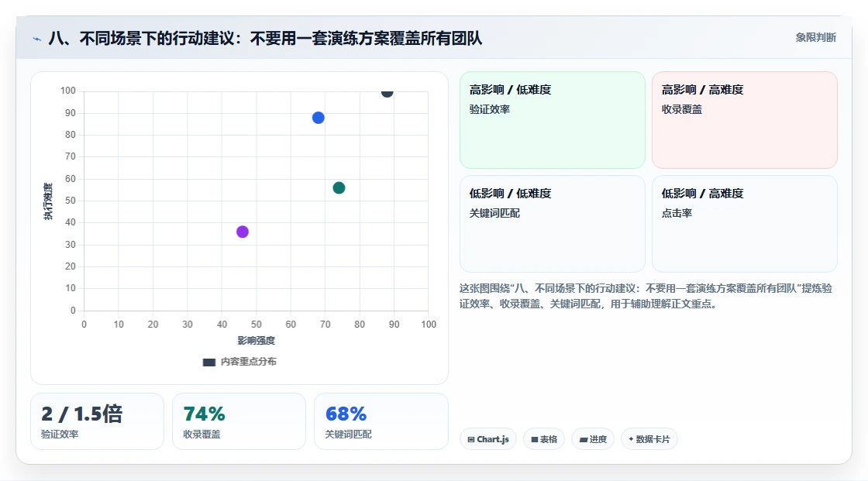Click the 100 label on the y-axis
The height and width of the screenshot is (481, 868).
(x=68, y=90)
